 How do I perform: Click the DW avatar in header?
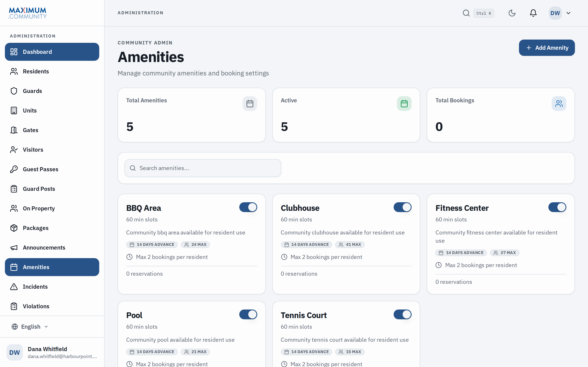(x=555, y=13)
